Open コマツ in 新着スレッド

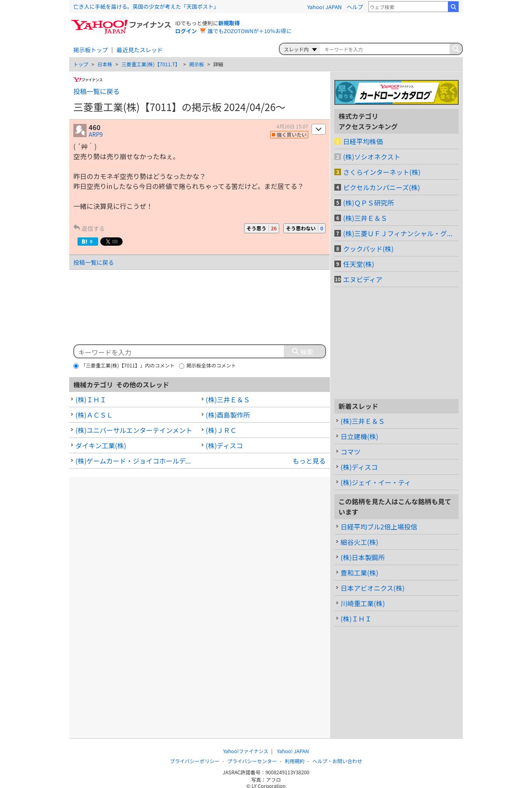point(350,452)
